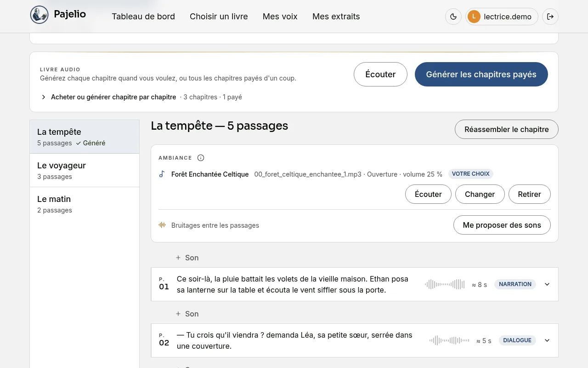The height and width of the screenshot is (368, 588).
Task: Click the plus Son above passage 02
Action: click(187, 314)
